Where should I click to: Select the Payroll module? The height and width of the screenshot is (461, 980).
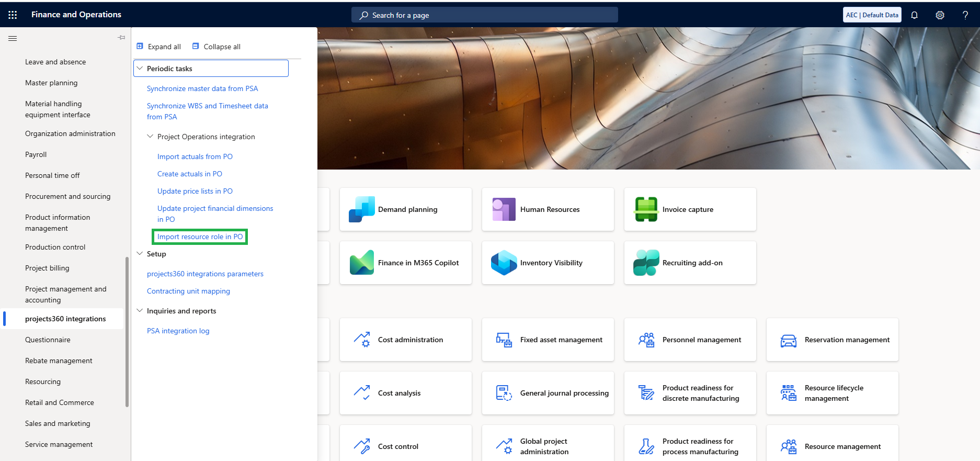pyautogui.click(x=36, y=154)
